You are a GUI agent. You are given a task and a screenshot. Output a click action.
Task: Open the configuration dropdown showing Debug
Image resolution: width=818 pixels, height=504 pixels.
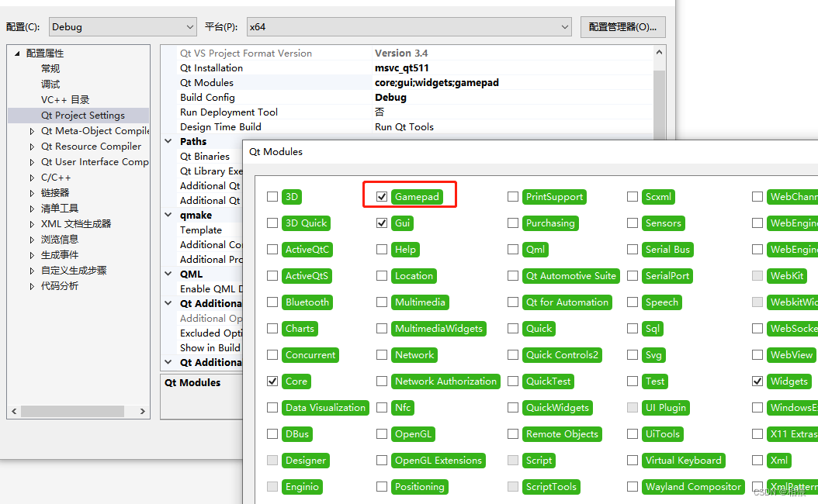coord(123,26)
